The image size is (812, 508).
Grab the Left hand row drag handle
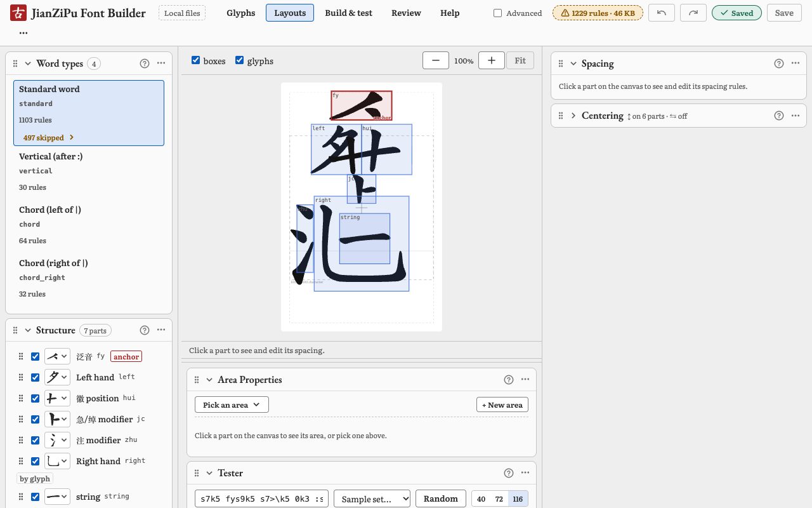[21, 377]
